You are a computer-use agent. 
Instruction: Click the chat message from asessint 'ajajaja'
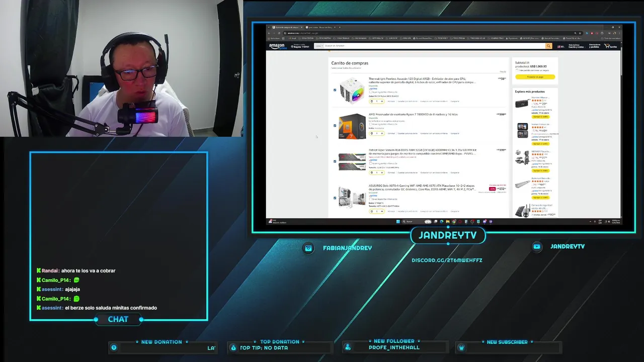tap(72, 289)
